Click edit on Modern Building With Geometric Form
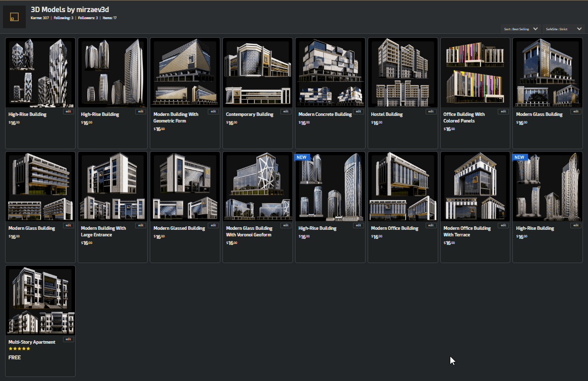The image size is (588, 381). (213, 111)
